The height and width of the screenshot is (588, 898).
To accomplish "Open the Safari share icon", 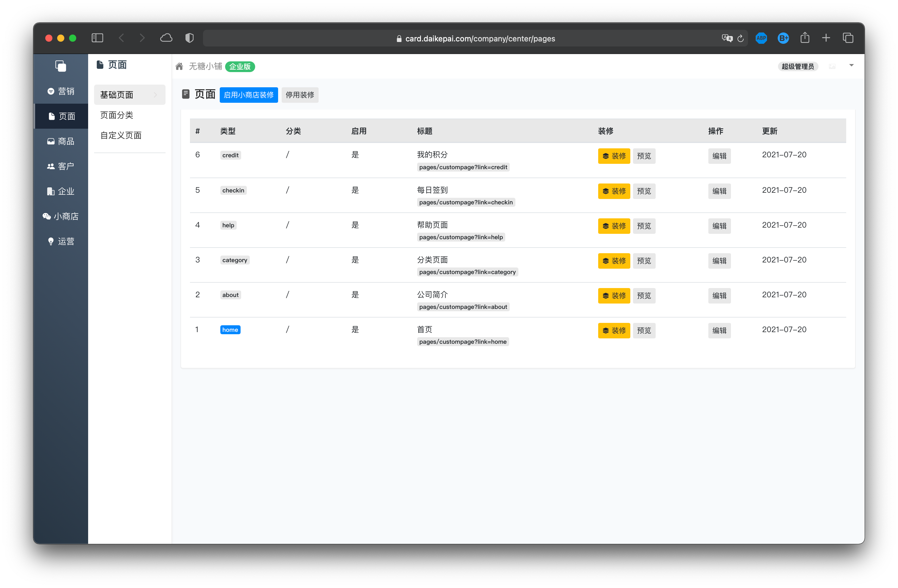I will click(805, 38).
